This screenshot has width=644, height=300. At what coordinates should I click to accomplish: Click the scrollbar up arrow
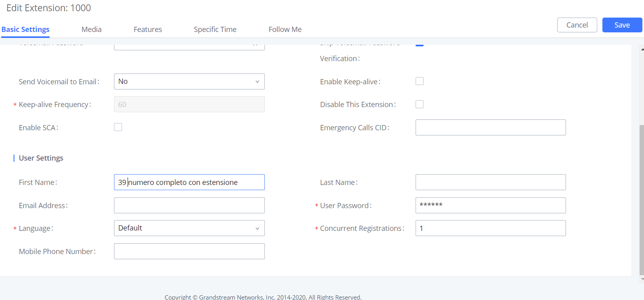[642, 49]
